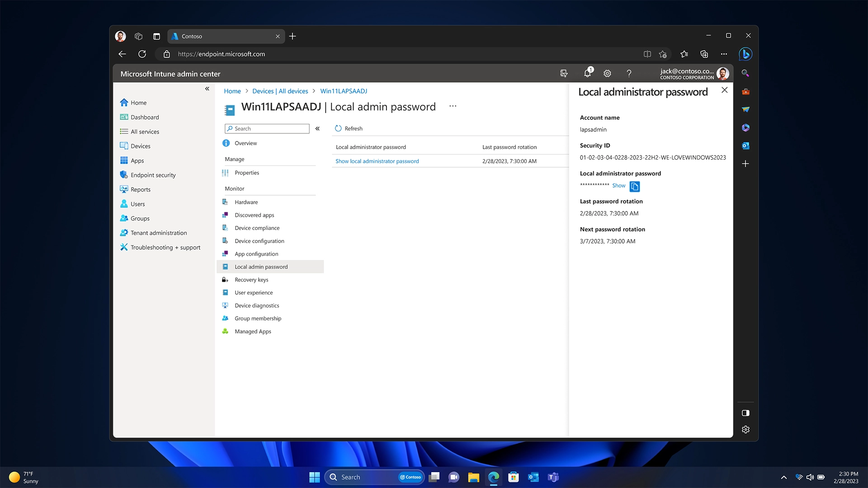
Task: Open Bing sidebar icon
Action: (x=745, y=54)
